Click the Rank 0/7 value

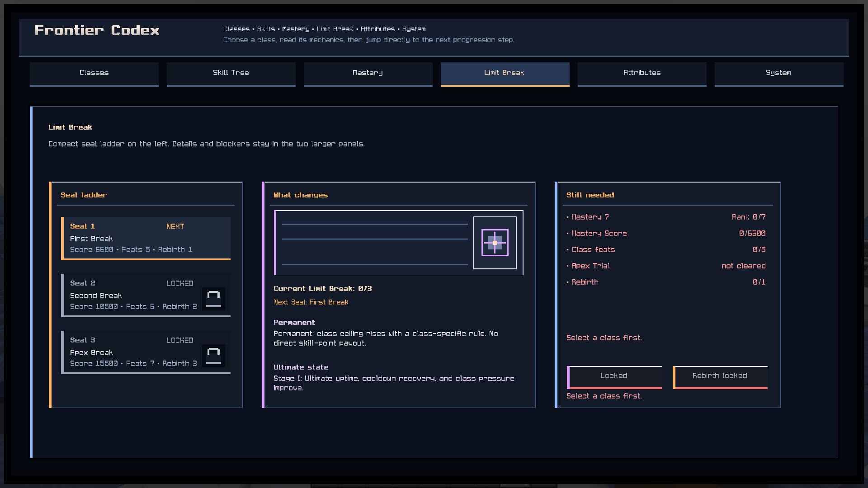pos(749,217)
